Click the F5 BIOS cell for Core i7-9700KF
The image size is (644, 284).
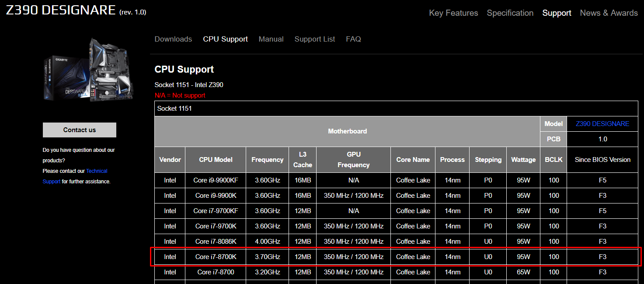click(602, 211)
